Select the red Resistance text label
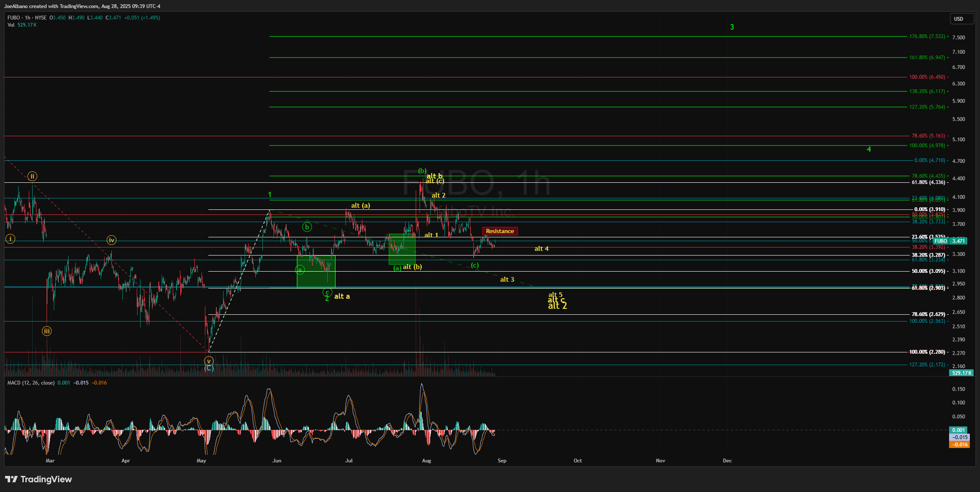This screenshot has height=492, width=980. click(x=500, y=231)
